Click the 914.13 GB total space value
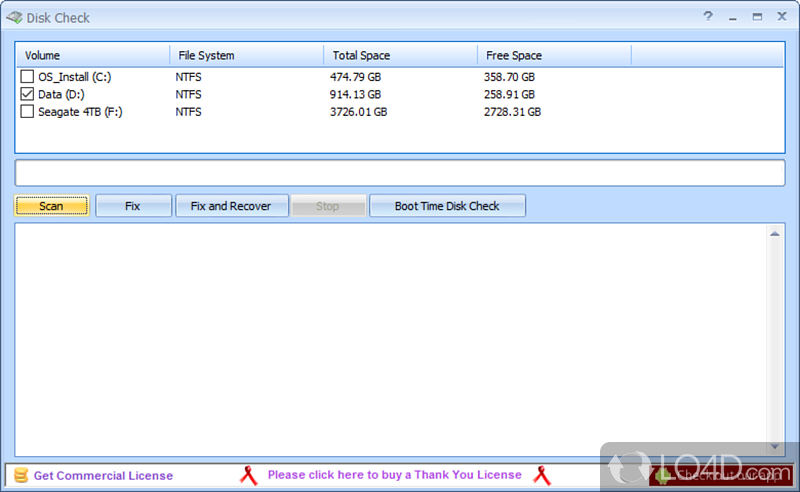The width and height of the screenshot is (800, 492). [355, 94]
